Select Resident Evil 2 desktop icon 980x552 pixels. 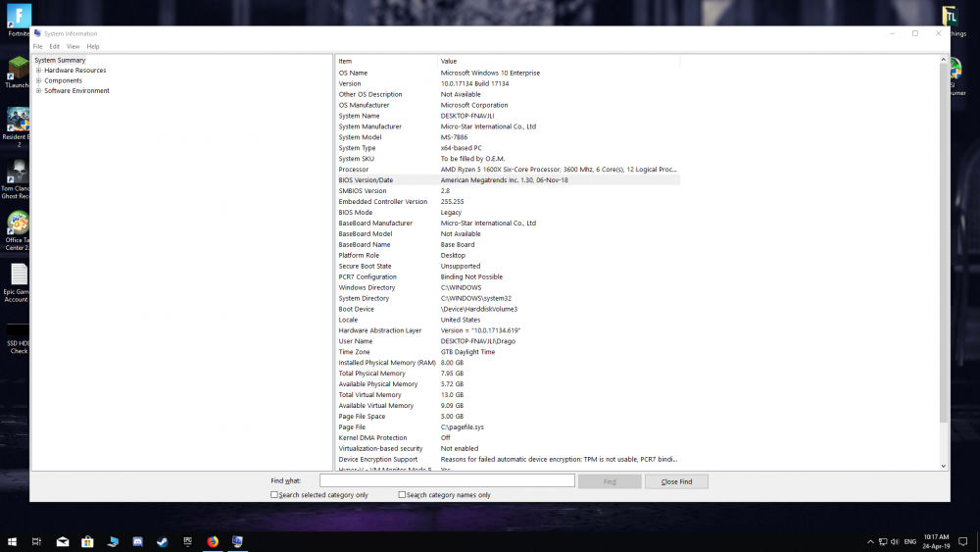click(18, 126)
